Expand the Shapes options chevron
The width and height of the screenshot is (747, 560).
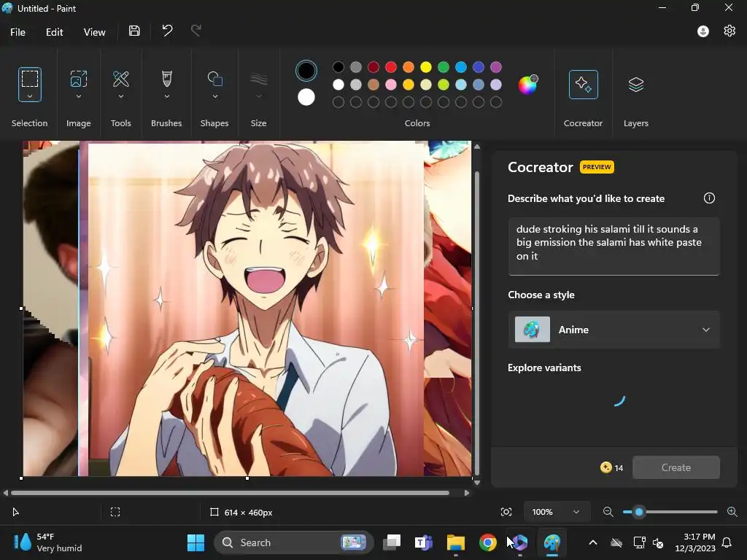coord(215,96)
